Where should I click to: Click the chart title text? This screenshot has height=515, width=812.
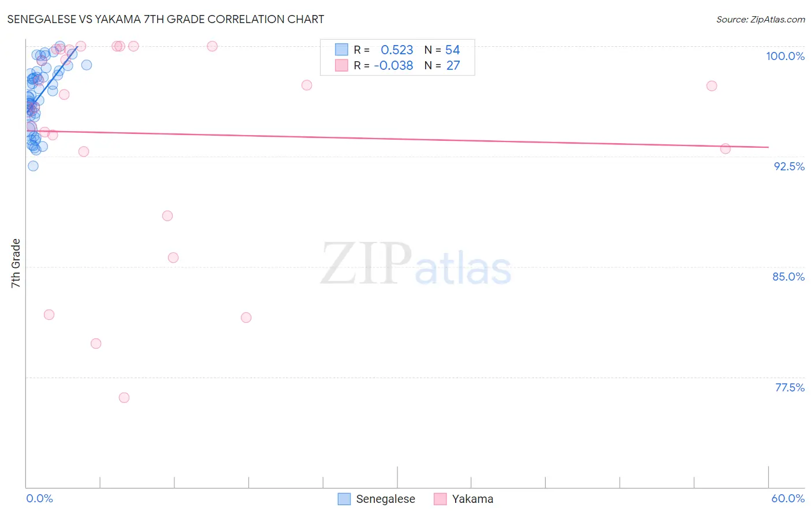(166, 19)
